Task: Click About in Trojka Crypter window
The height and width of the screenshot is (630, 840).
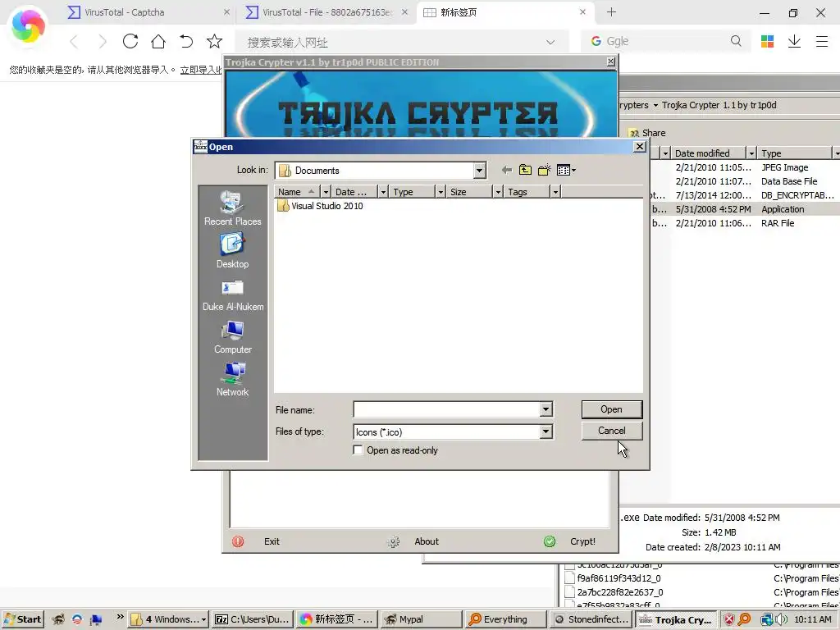Action: click(427, 541)
